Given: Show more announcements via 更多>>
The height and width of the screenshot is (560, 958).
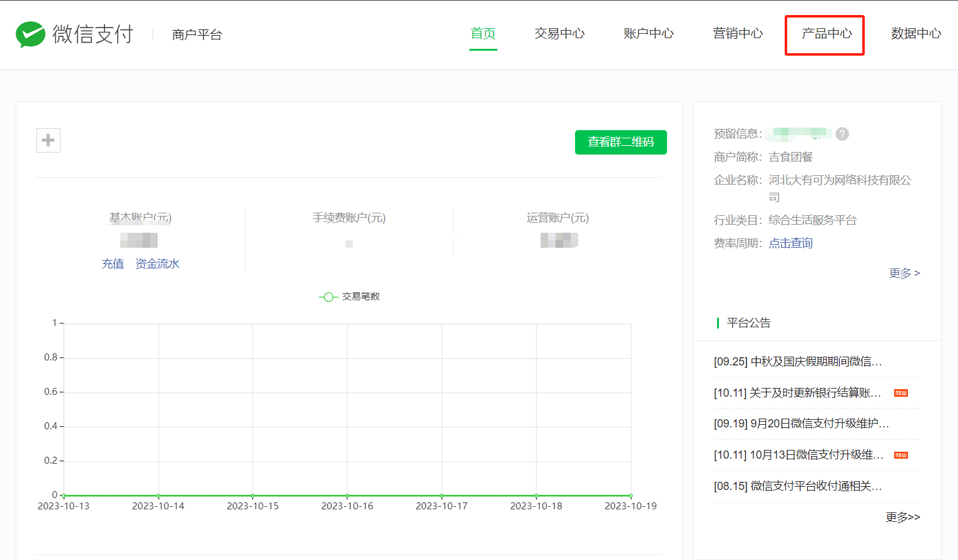Looking at the screenshot, I should tap(902, 517).
